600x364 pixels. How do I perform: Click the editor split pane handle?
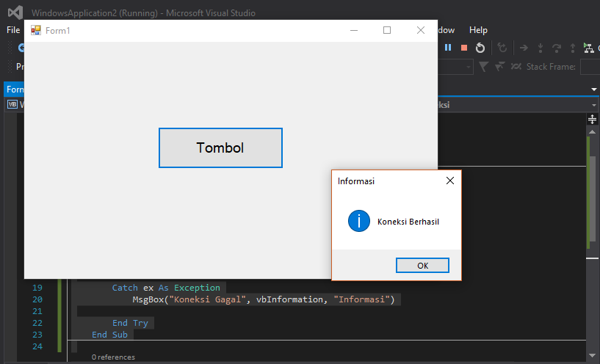click(x=592, y=120)
